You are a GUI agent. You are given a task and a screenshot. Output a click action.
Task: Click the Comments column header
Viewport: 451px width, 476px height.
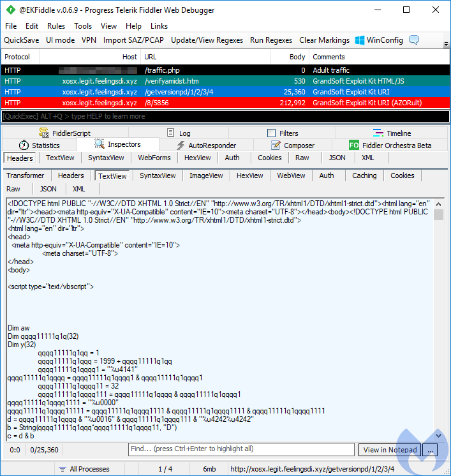pos(379,57)
